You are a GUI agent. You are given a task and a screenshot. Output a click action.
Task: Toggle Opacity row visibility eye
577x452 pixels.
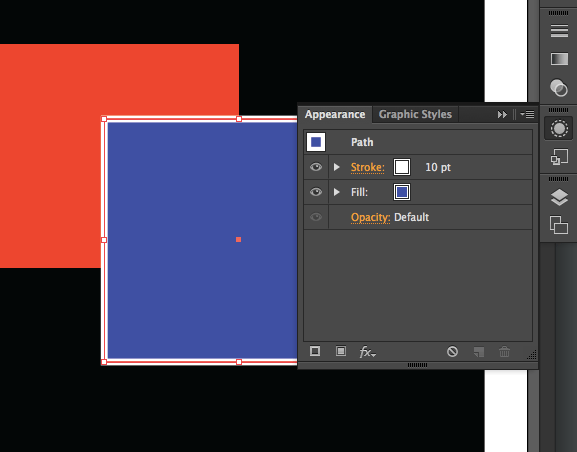pyautogui.click(x=316, y=217)
